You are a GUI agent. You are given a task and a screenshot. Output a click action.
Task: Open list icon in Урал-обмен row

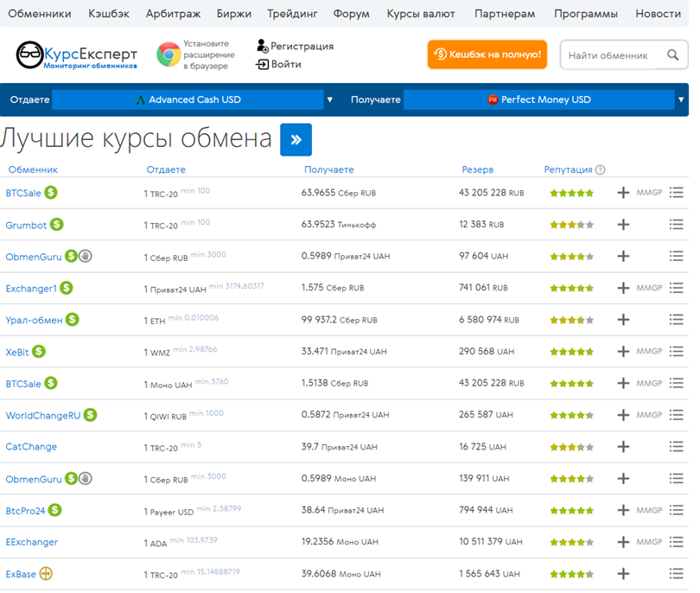(x=677, y=320)
